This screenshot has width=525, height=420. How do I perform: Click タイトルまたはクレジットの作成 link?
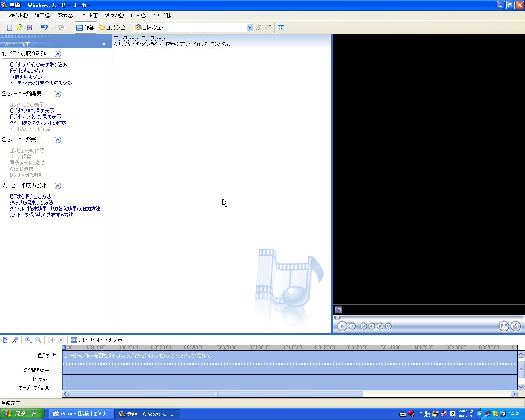(38, 123)
